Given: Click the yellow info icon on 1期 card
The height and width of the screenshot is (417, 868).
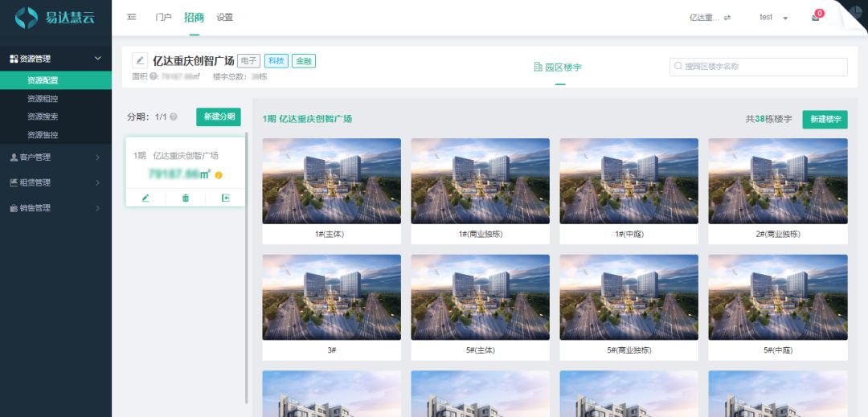Looking at the screenshot, I should pyautogui.click(x=219, y=175).
